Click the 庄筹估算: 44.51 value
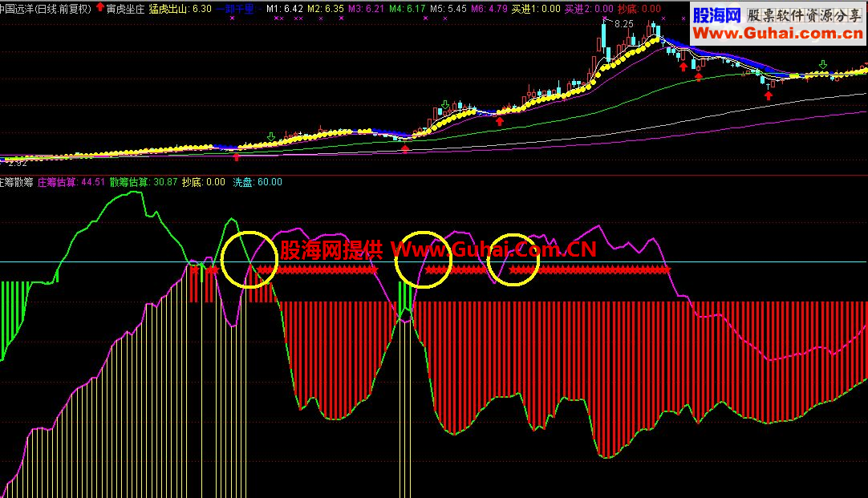 [x=71, y=182]
